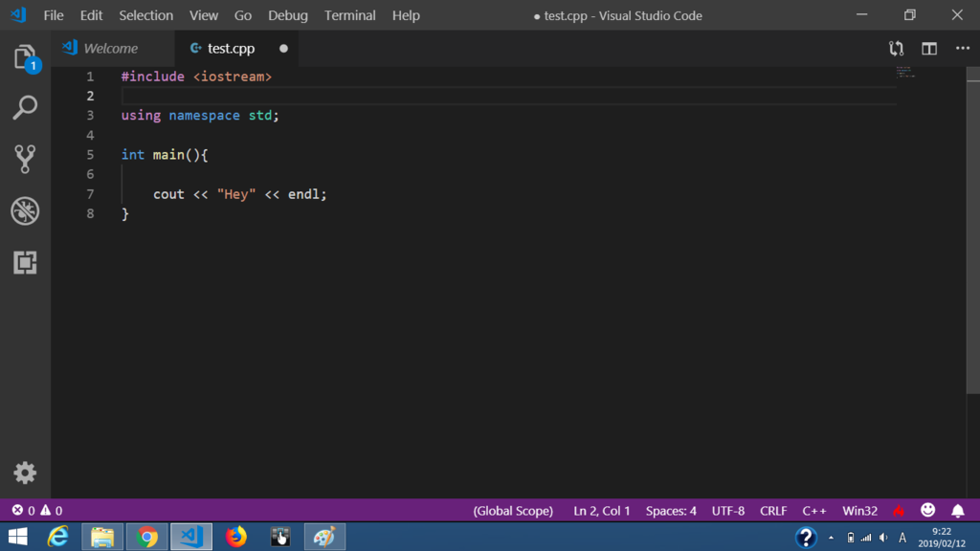
Task: Switch to the Welcome tab
Action: click(x=113, y=48)
